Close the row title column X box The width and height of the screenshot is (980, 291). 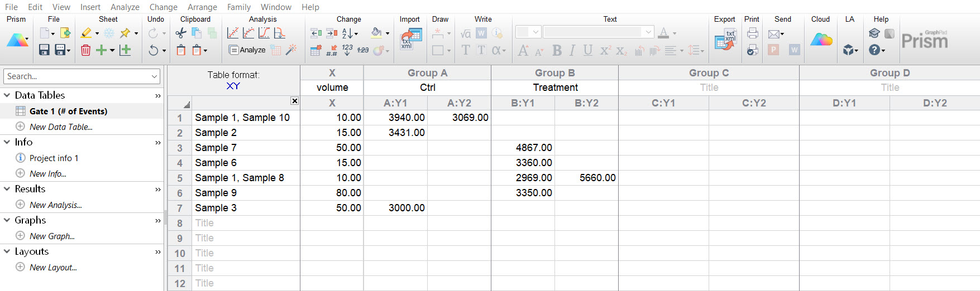(294, 101)
